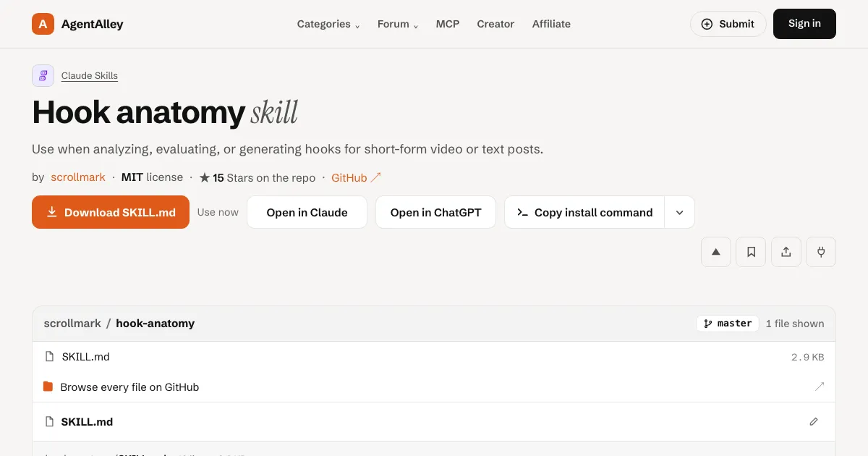Viewport: 868px width, 456px height.
Task: Open chevron dropdown next to Copy install command
Action: point(680,212)
